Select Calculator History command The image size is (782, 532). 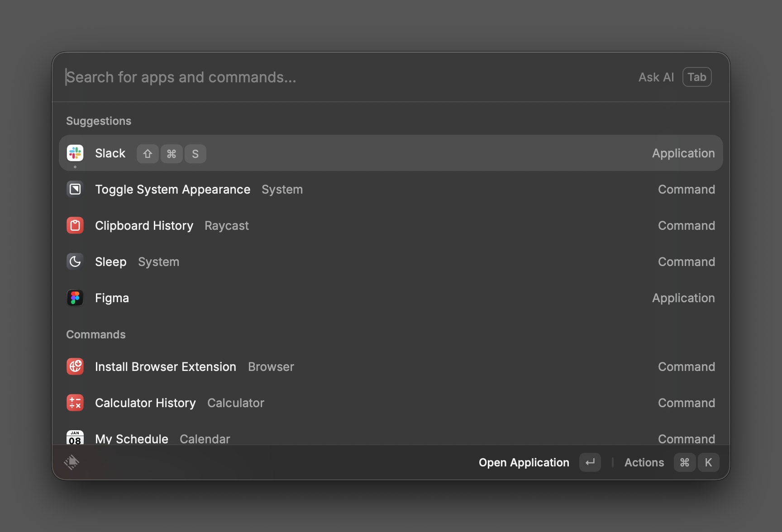tap(391, 403)
